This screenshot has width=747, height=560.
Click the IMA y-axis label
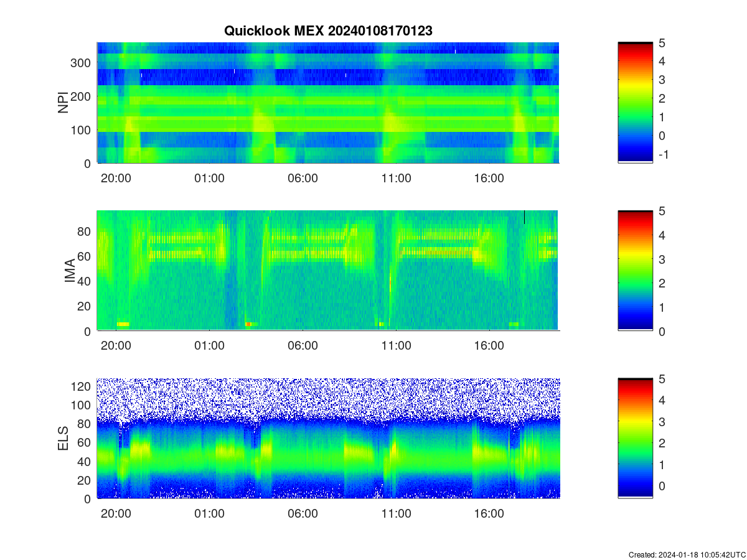click(70, 271)
